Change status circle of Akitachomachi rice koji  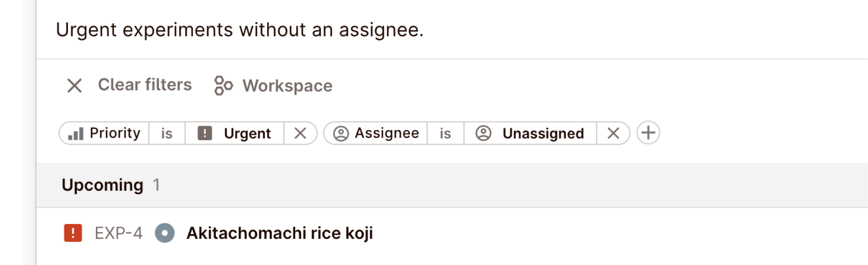[x=165, y=233]
